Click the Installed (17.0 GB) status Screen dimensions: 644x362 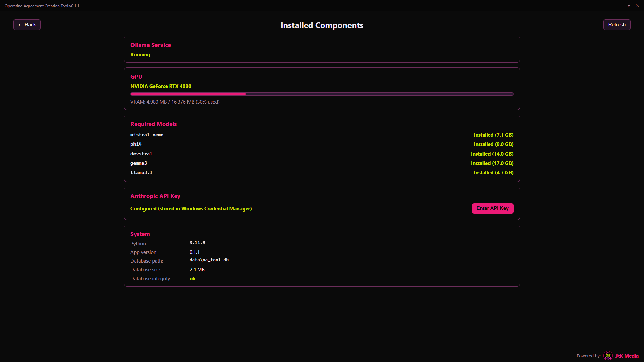pyautogui.click(x=492, y=163)
